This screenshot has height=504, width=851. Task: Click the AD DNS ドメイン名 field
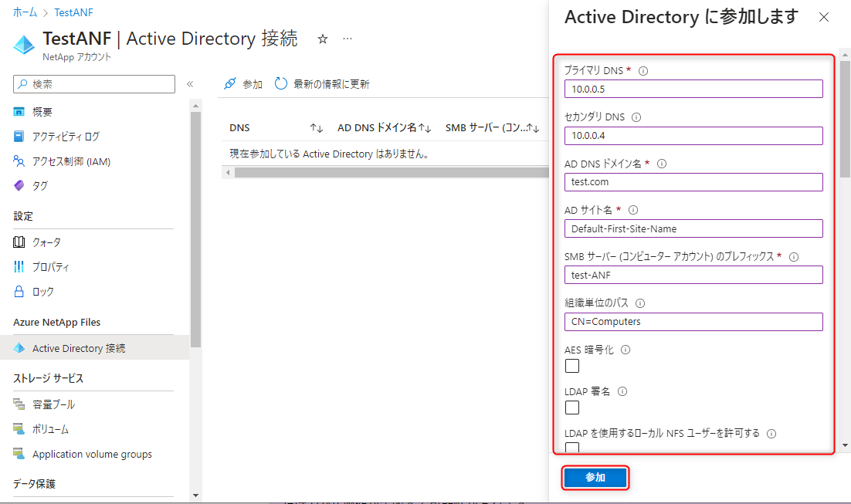[693, 181]
